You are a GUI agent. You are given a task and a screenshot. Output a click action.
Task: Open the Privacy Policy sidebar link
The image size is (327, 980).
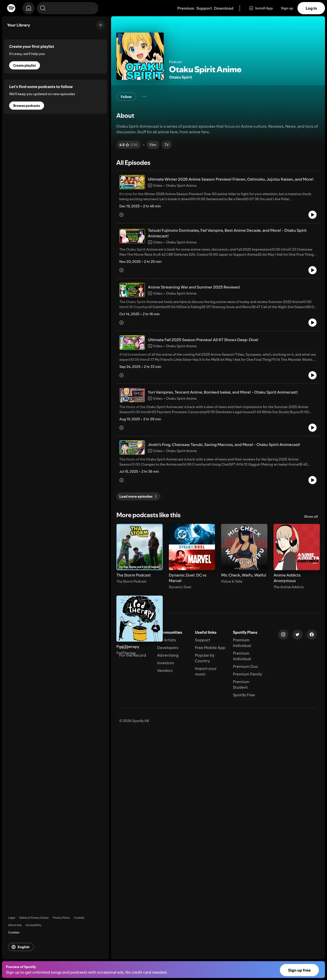click(61, 918)
